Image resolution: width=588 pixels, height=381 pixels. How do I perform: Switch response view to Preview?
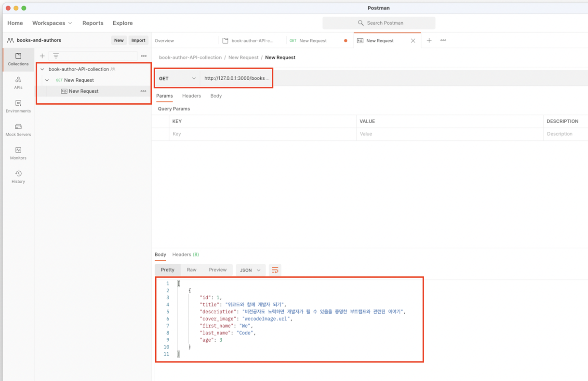point(218,270)
